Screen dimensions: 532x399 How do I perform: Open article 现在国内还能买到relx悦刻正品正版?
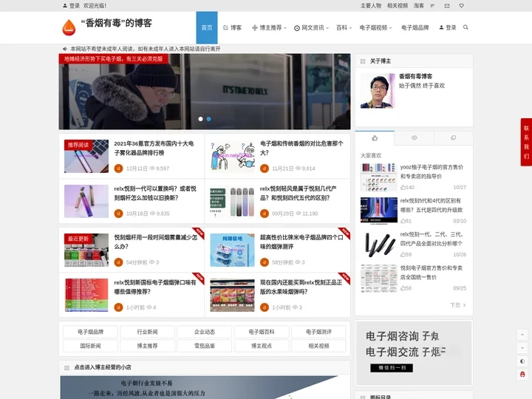(x=301, y=287)
